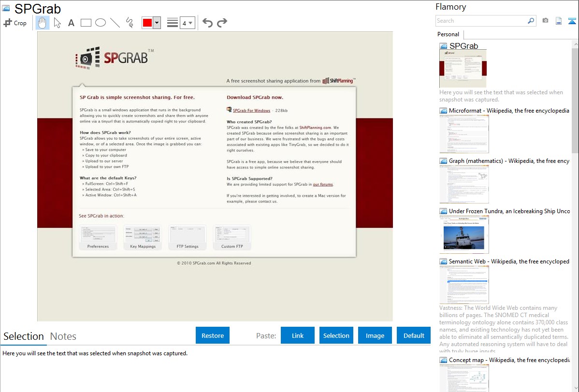
Task: Click the red color swatch
Action: click(147, 23)
